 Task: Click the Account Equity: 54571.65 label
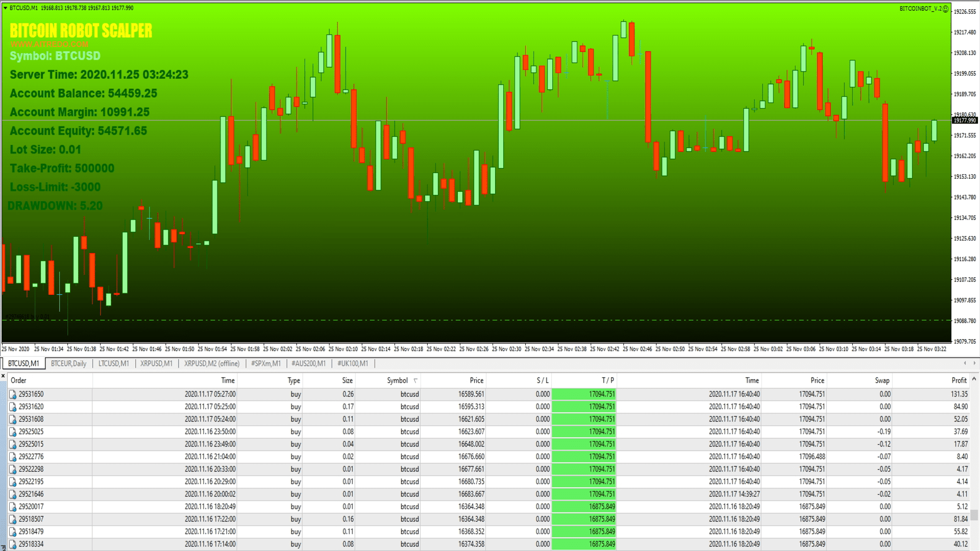point(79,131)
